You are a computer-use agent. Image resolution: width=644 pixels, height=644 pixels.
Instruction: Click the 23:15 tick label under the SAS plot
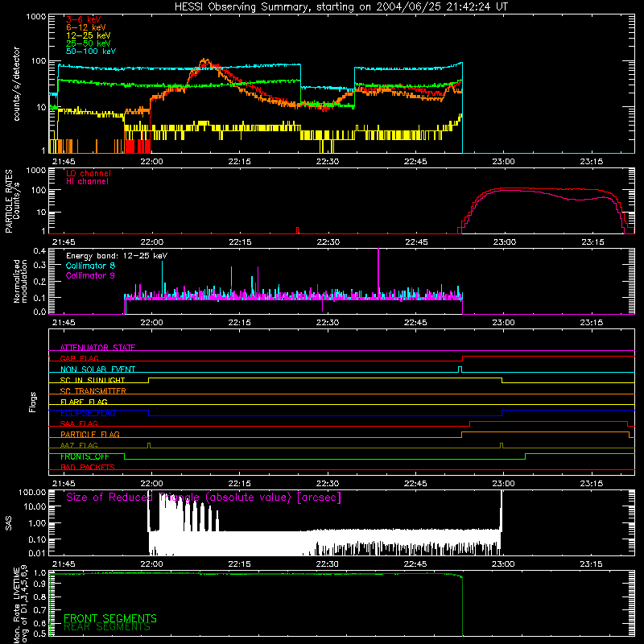click(x=591, y=564)
